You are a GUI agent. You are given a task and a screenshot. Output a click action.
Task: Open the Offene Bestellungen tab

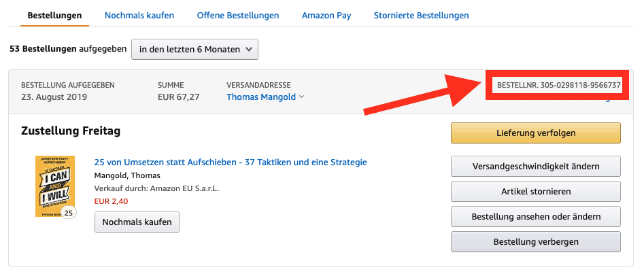click(x=238, y=16)
